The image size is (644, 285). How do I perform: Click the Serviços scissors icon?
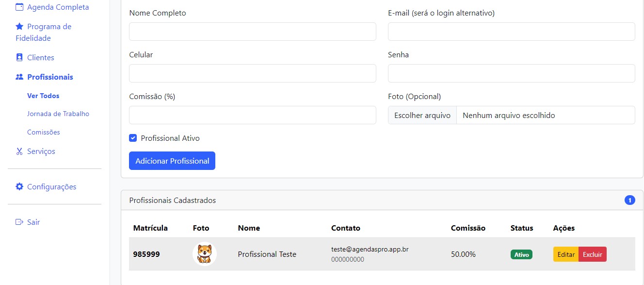coord(18,151)
